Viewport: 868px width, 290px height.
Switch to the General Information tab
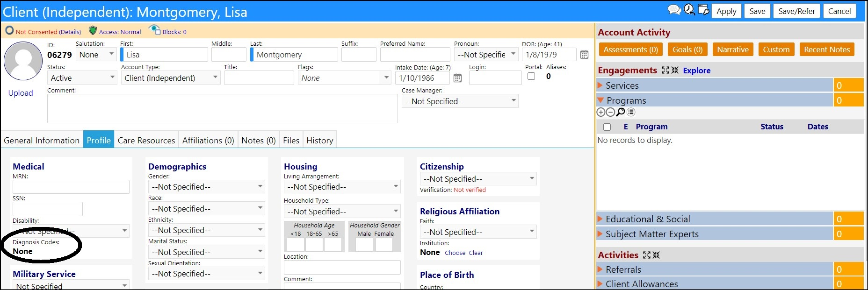42,140
